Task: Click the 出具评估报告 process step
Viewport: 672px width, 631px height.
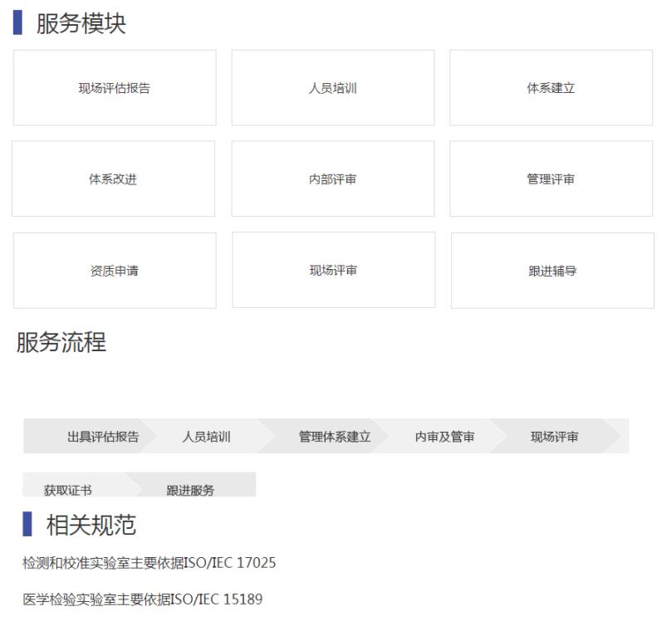Action: coord(103,437)
